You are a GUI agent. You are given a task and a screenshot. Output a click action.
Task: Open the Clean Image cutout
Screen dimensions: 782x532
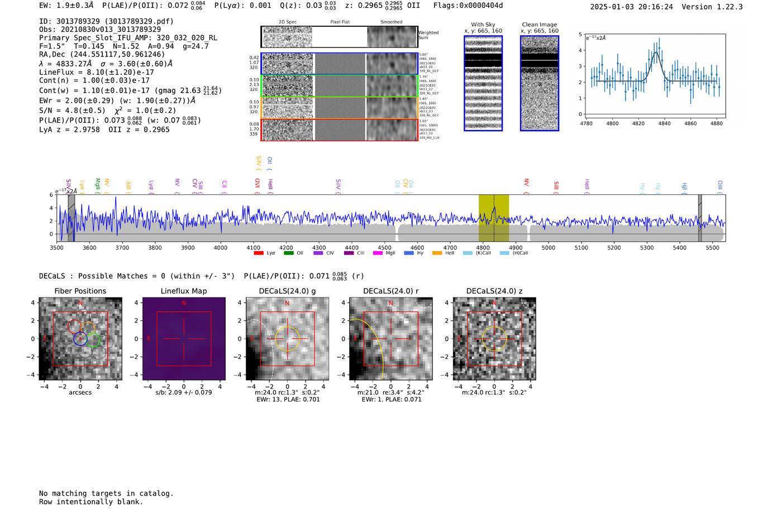point(540,83)
